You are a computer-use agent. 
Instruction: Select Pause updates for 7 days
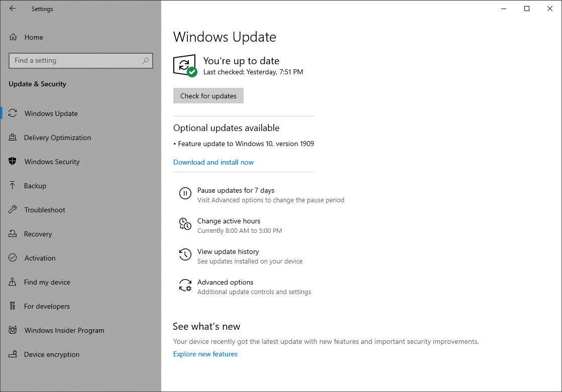click(262, 195)
